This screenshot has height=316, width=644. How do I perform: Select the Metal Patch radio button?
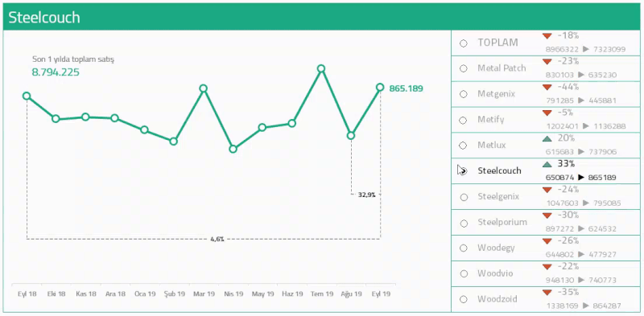point(464,68)
